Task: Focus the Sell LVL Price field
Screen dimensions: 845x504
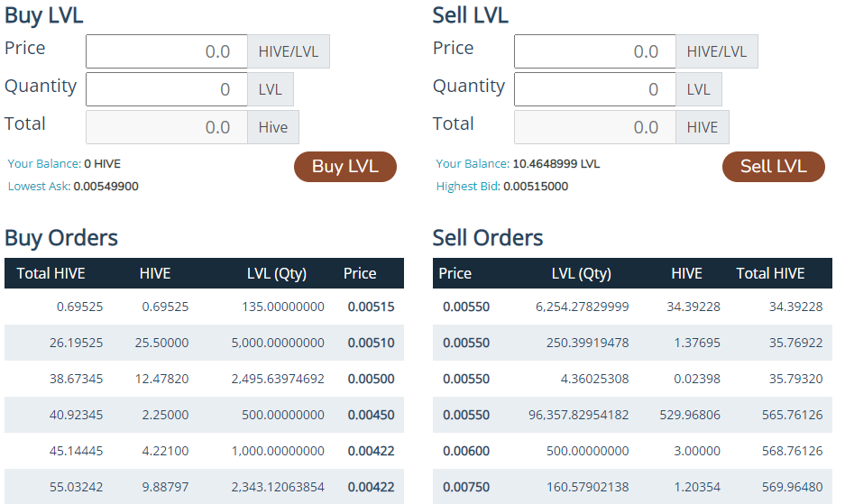Action: click(x=595, y=51)
